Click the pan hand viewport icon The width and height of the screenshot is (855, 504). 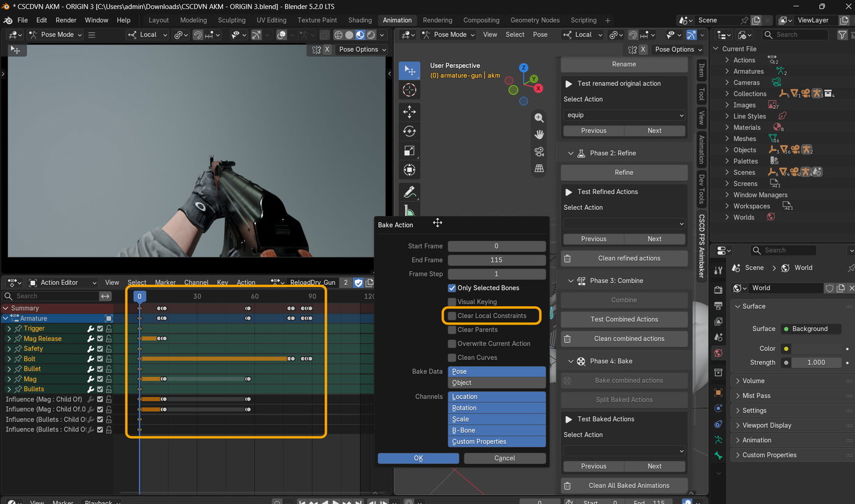coord(539,135)
